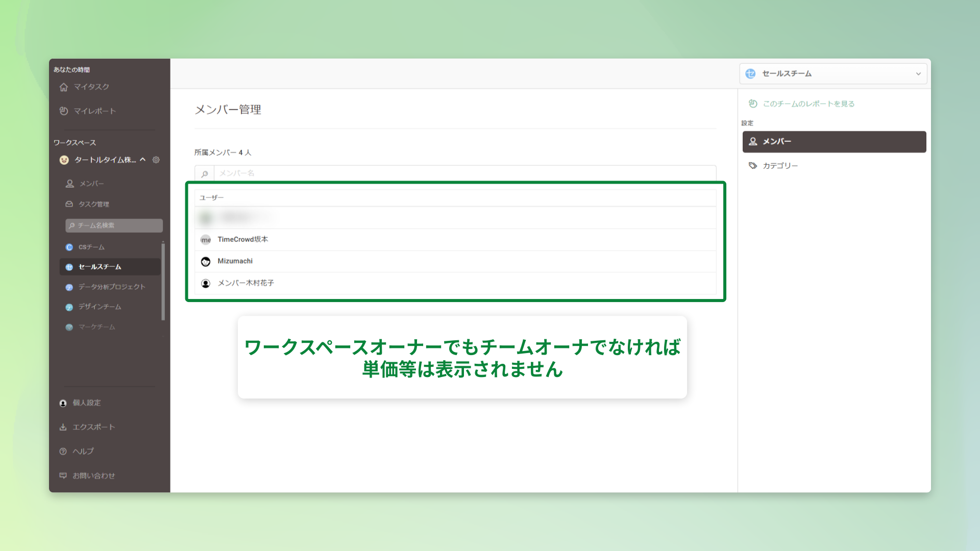The height and width of the screenshot is (551, 980).
Task: Open ヘルプ from the sidebar bottom
Action: point(83,451)
